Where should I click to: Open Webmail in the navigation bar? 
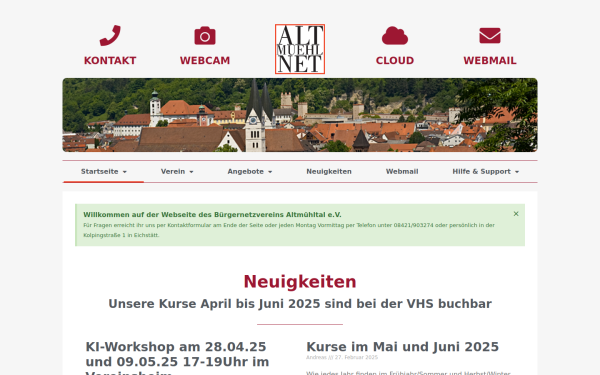pos(402,171)
